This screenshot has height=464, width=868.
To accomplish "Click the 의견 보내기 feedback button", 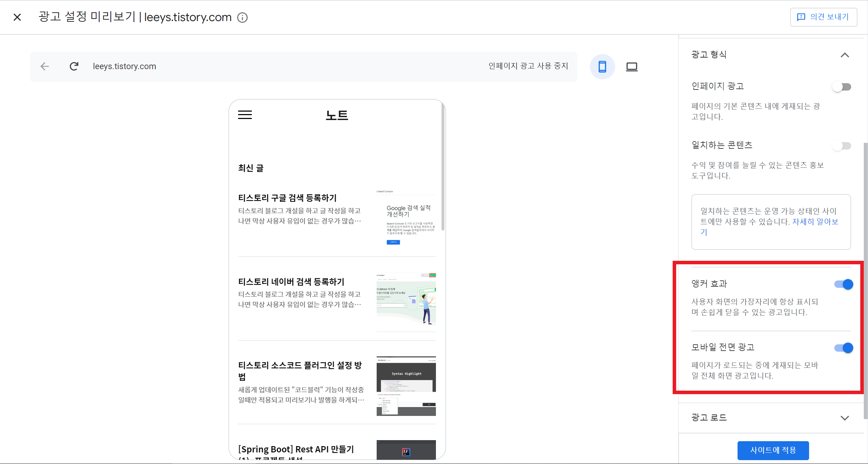I will (823, 17).
